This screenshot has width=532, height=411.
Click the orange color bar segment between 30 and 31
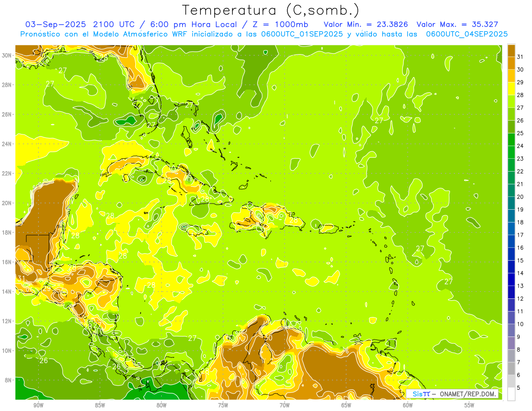(512, 63)
